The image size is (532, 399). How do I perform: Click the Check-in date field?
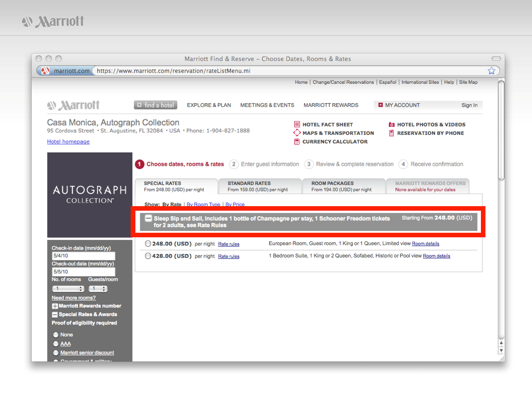coord(83,256)
